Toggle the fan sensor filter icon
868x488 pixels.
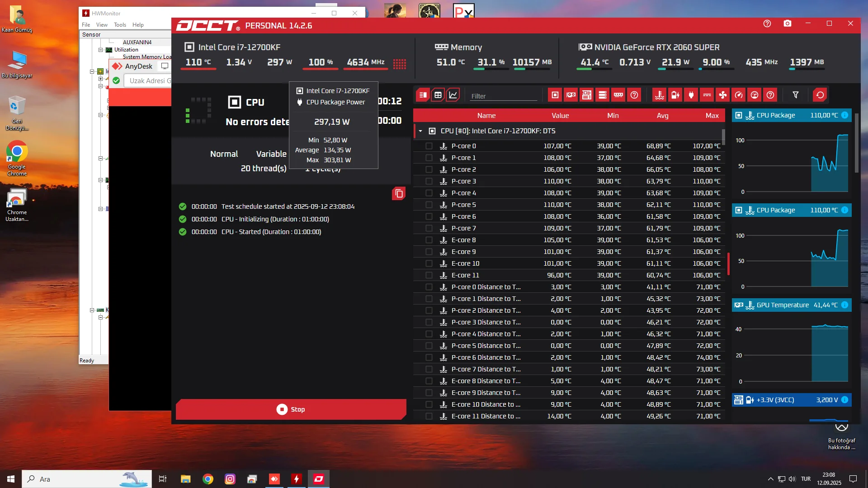tap(723, 95)
